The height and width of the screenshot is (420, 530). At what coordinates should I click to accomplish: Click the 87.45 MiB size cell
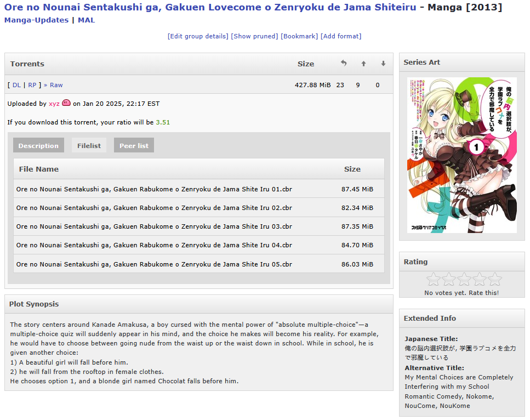(x=357, y=189)
